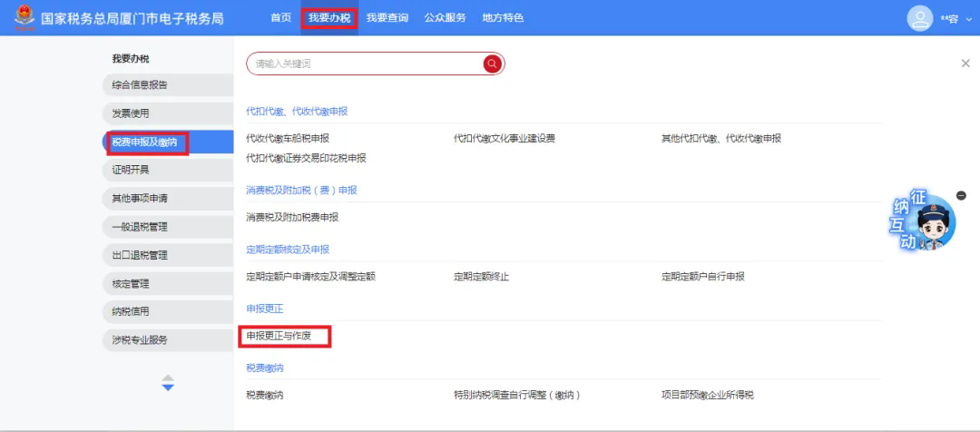Open 代收代缴车船税申报 link
This screenshot has height=432, width=980.
click(288, 138)
